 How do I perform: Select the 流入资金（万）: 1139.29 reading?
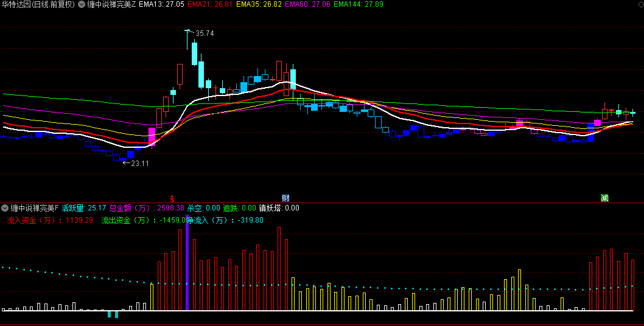tap(50, 220)
